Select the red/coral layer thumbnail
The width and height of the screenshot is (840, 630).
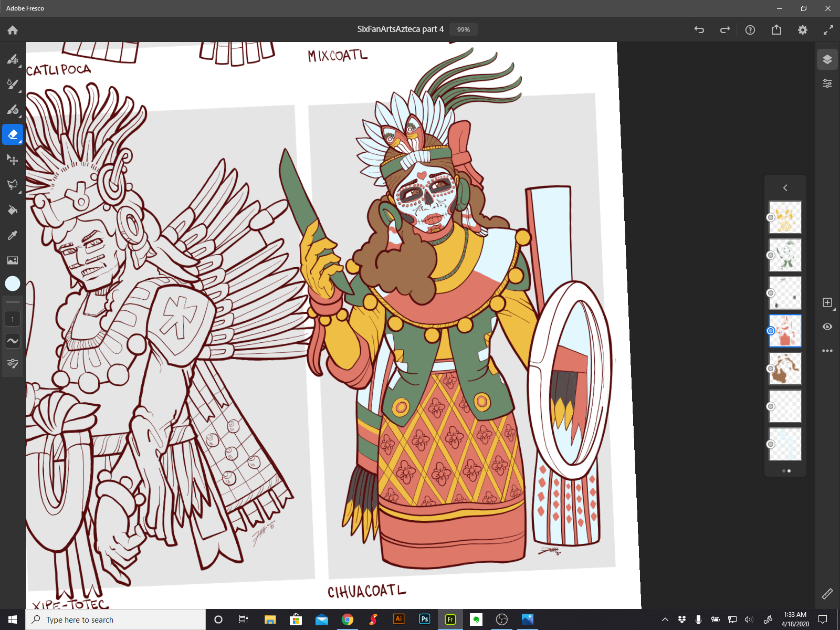point(785,331)
